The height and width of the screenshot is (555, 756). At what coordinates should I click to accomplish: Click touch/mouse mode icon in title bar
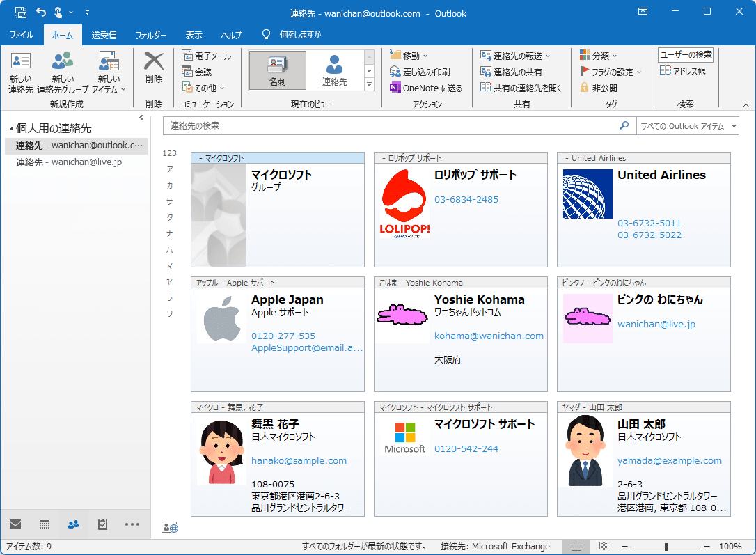tap(58, 12)
